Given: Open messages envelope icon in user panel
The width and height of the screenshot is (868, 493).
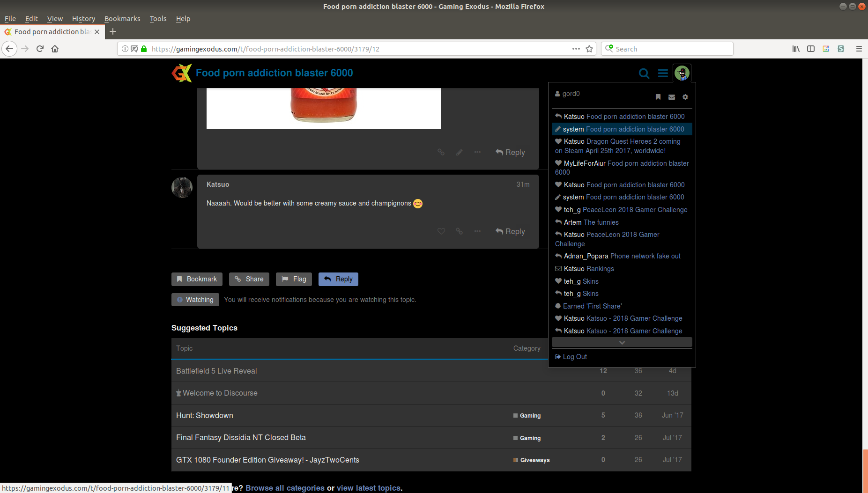Looking at the screenshot, I should pyautogui.click(x=672, y=97).
